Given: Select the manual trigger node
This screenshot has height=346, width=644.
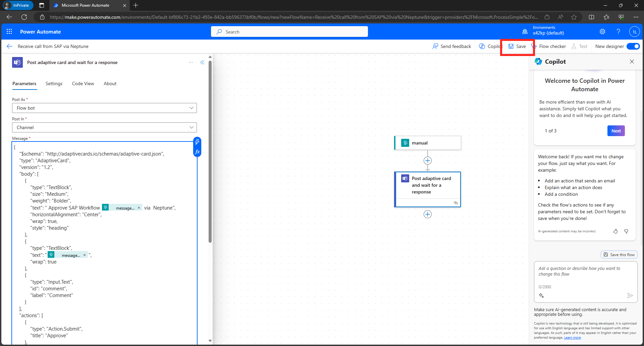Looking at the screenshot, I should (428, 143).
